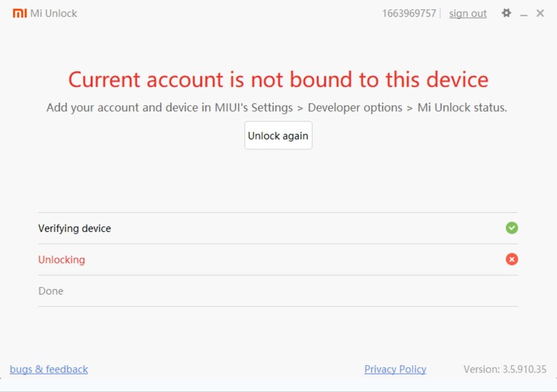557x392 pixels.
Task: Sign out of the current account
Action: click(468, 14)
